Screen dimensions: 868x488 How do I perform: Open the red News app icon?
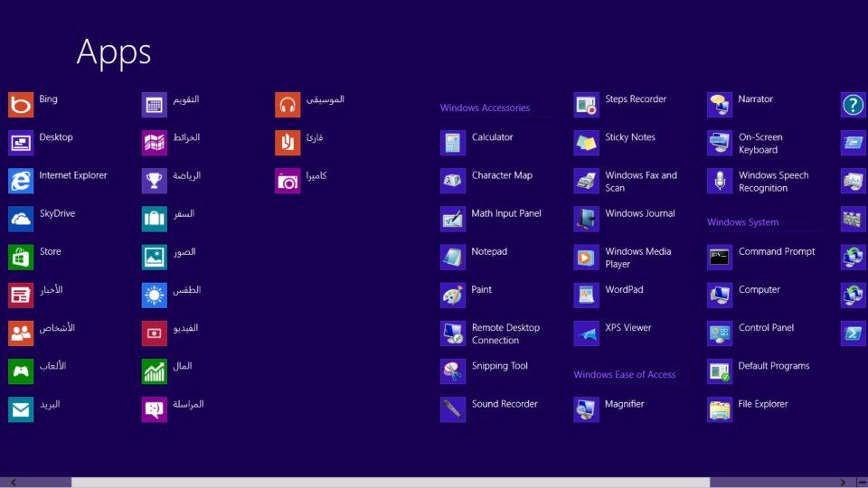pyautogui.click(x=21, y=296)
